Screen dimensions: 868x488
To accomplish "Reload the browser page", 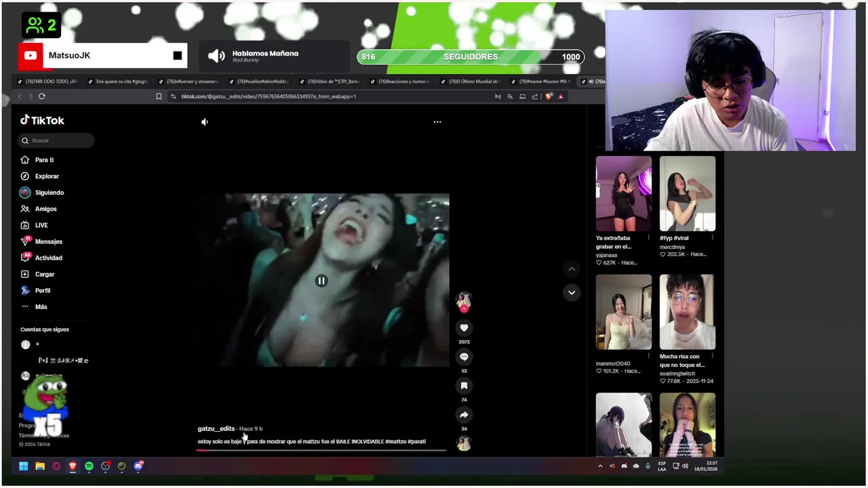I will click(42, 96).
